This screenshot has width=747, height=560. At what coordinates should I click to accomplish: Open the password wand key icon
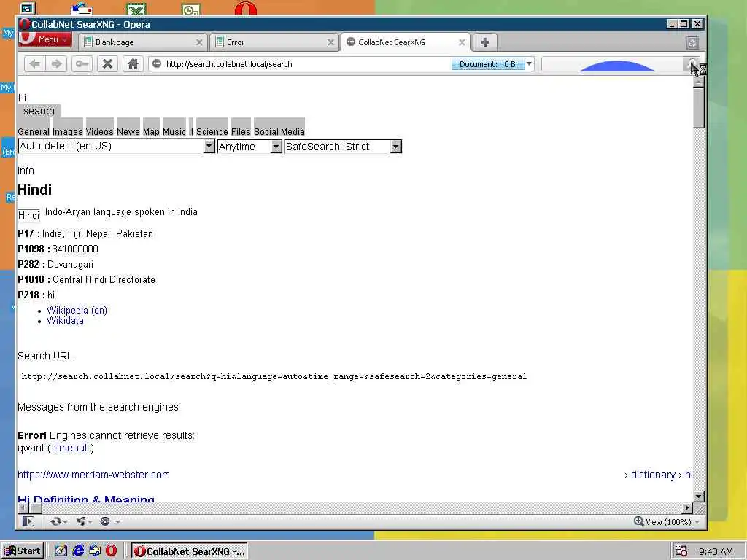click(x=82, y=64)
